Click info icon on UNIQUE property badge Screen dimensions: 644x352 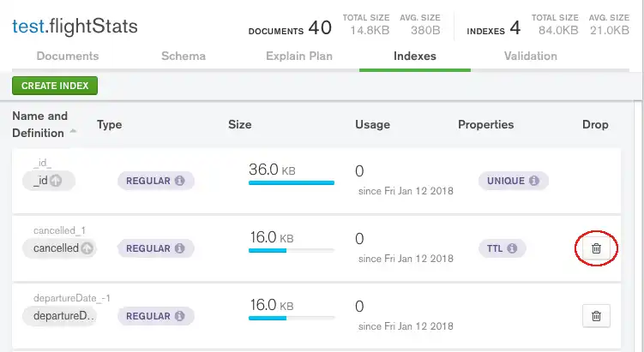click(533, 182)
